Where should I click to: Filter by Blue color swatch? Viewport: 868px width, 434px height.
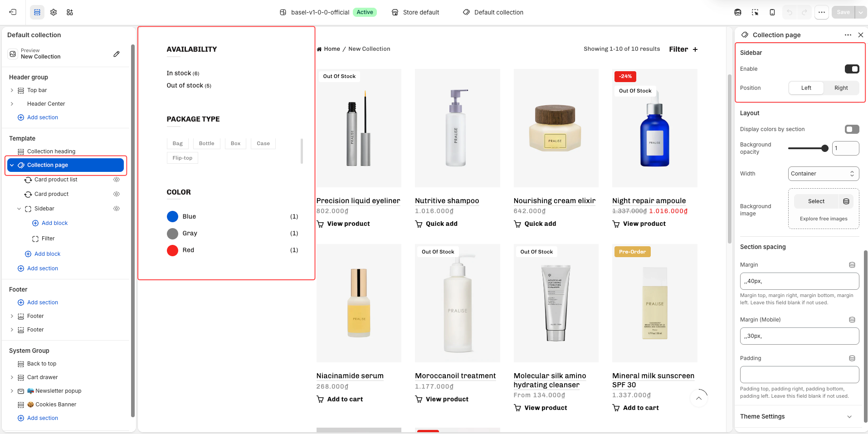pos(172,217)
